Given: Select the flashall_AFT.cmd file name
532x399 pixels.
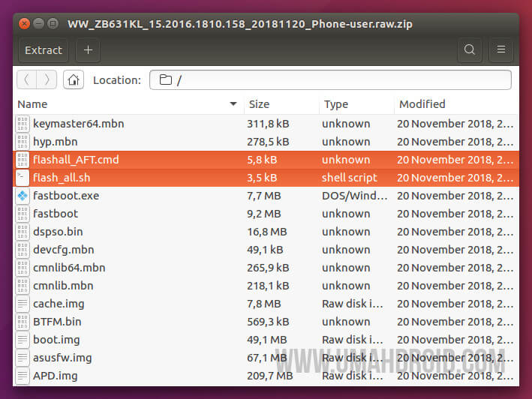Looking at the screenshot, I should point(76,160).
